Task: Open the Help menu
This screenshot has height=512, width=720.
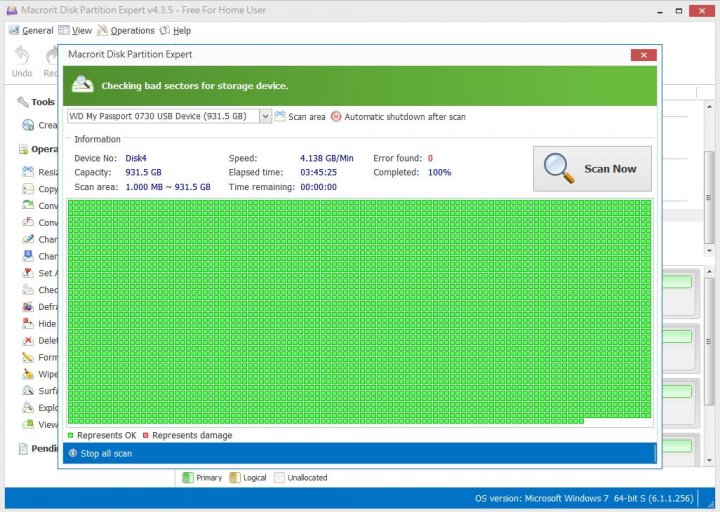Action: [175, 31]
